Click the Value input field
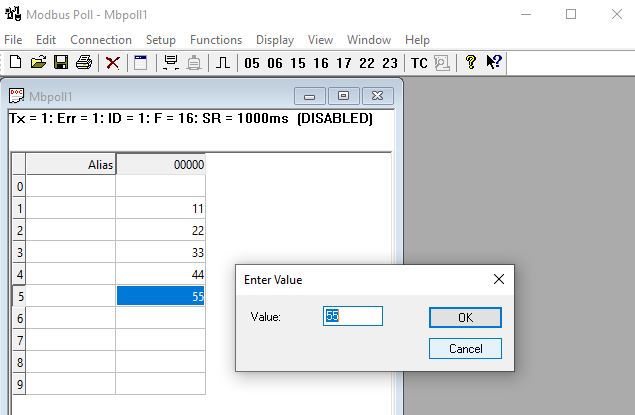This screenshot has height=415, width=635. click(x=353, y=316)
